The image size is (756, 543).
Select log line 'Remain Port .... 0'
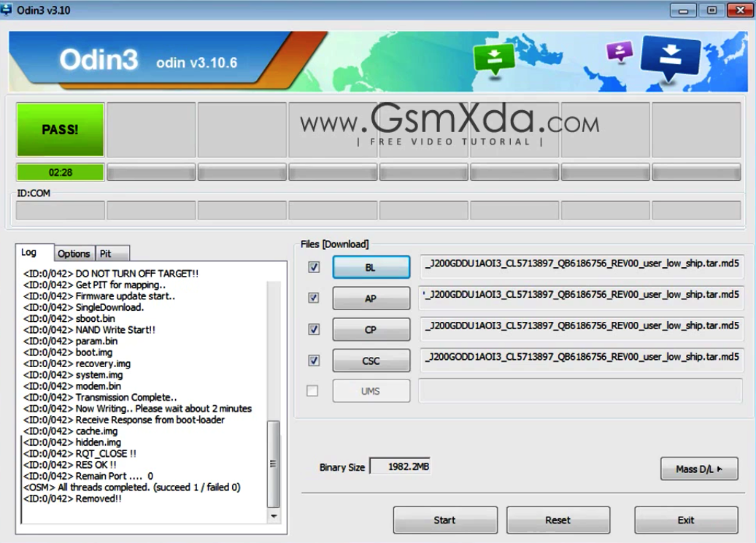pos(88,476)
